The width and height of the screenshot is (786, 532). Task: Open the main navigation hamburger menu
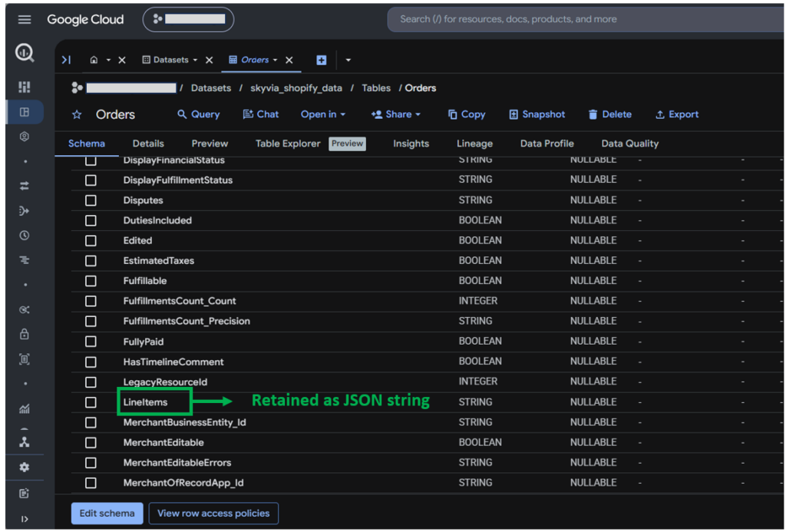24,19
